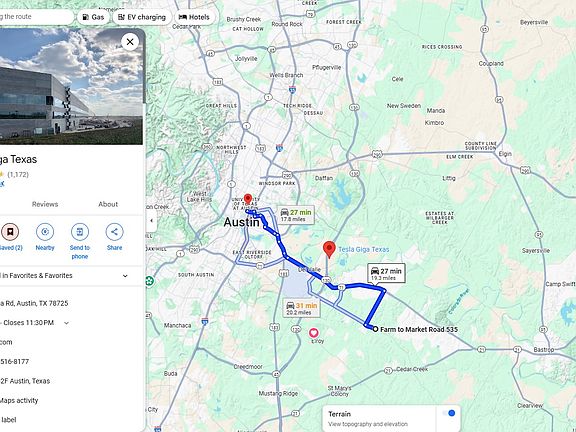This screenshot has width=576, height=432.
Task: Collapse the side panel arrow
Action: tap(151, 221)
